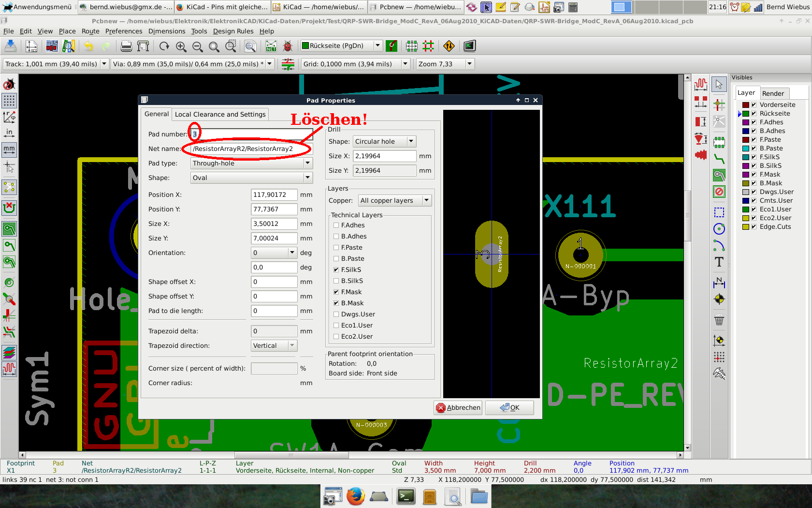Open the Copper layers dropdown

click(394, 201)
